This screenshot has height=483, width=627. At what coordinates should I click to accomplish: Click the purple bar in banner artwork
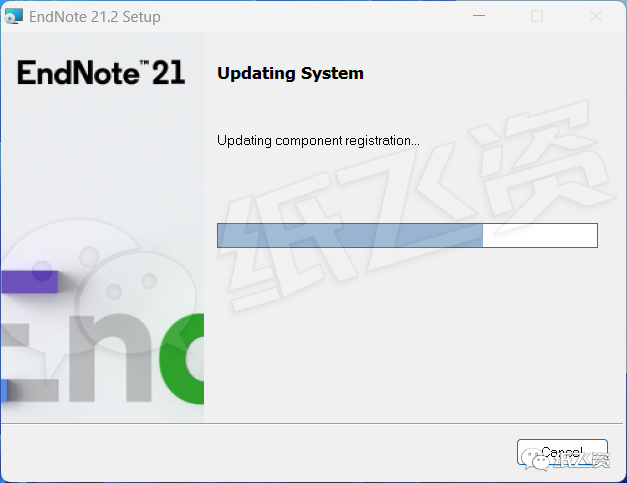point(29,282)
